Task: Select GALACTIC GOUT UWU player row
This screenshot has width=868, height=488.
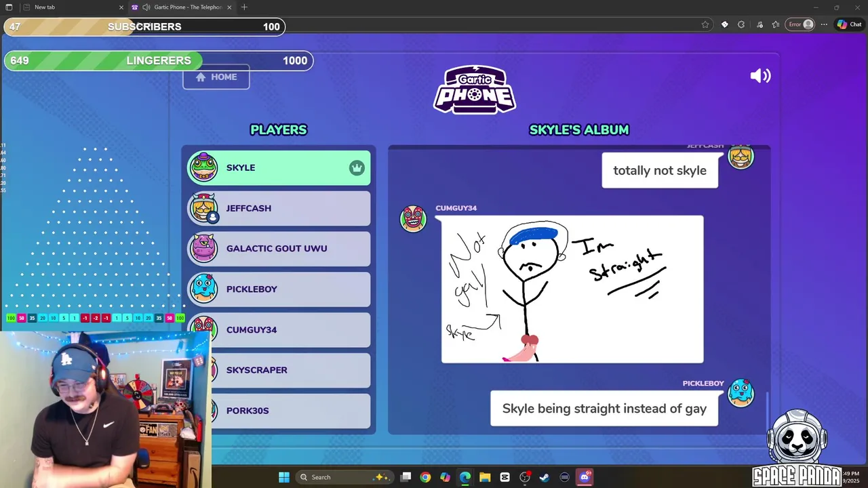Action: pos(279,249)
